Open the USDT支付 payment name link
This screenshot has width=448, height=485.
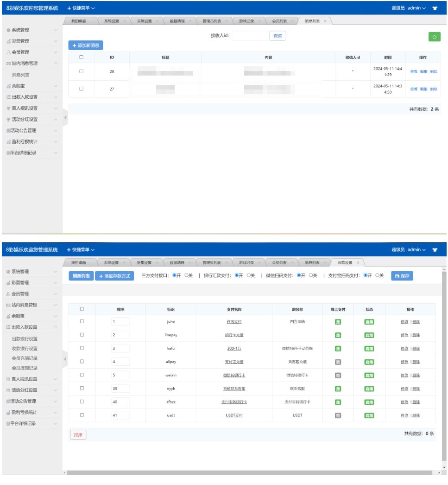[234, 415]
